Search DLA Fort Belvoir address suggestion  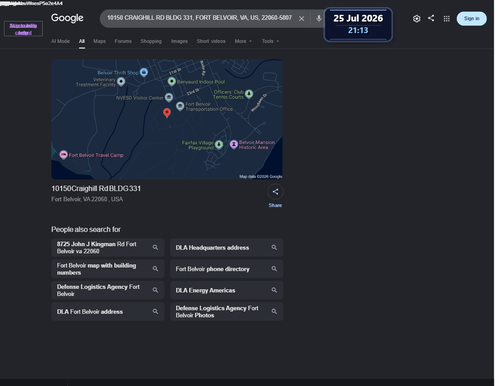click(108, 311)
